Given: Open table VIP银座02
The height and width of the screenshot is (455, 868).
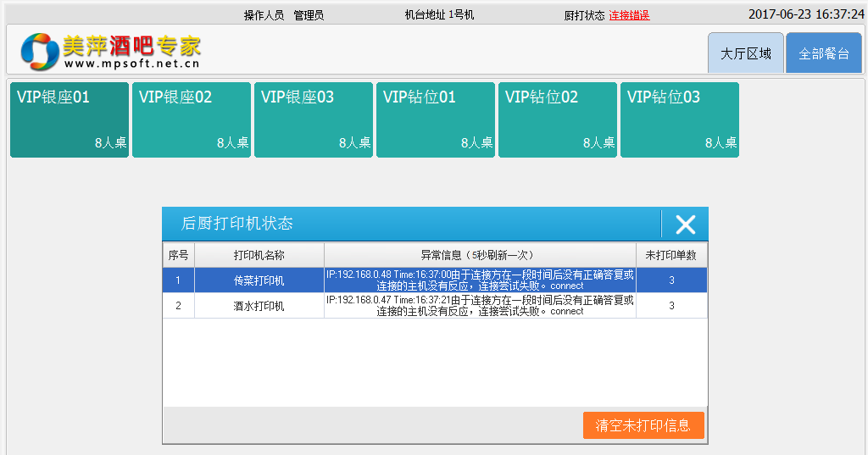Looking at the screenshot, I should 192,119.
